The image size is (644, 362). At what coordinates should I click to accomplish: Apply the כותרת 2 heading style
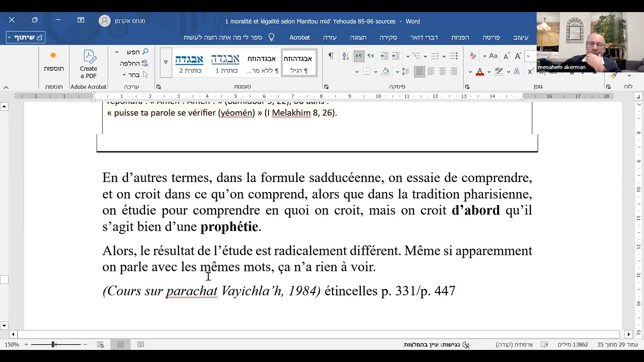[190, 62]
